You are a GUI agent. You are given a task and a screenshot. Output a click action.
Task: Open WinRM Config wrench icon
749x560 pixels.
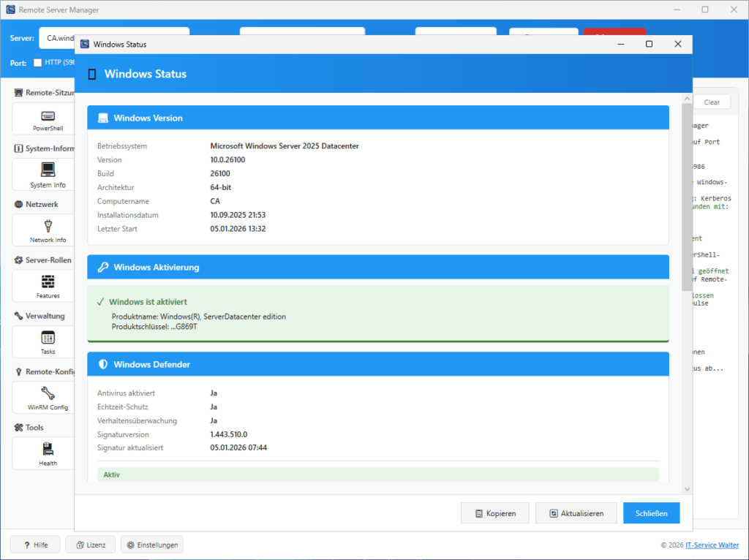pos(48,393)
